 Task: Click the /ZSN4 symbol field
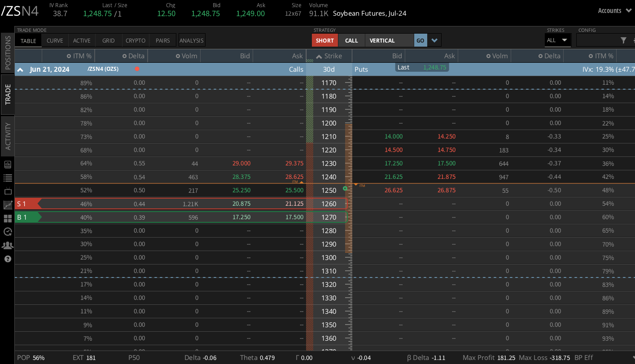(x=20, y=11)
